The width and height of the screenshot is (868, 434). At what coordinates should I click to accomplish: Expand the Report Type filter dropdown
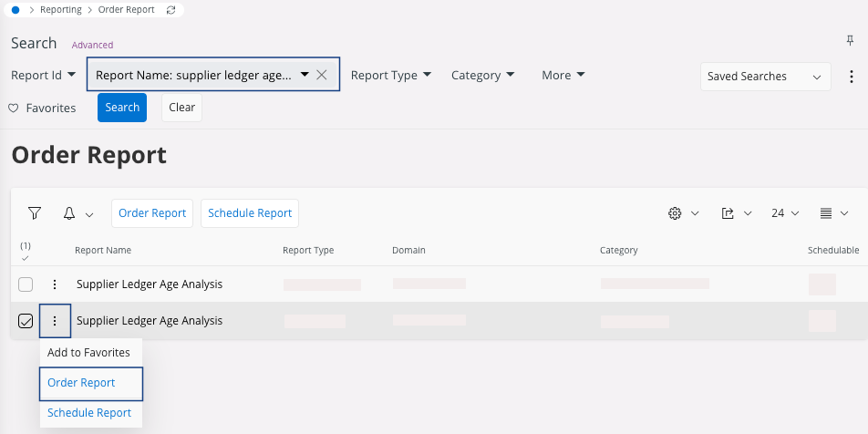click(390, 76)
